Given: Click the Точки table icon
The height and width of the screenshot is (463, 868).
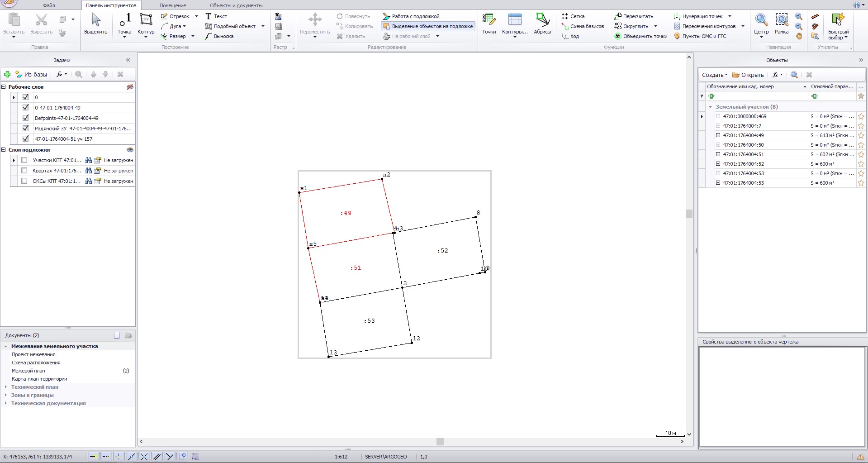Looking at the screenshot, I should [x=489, y=24].
